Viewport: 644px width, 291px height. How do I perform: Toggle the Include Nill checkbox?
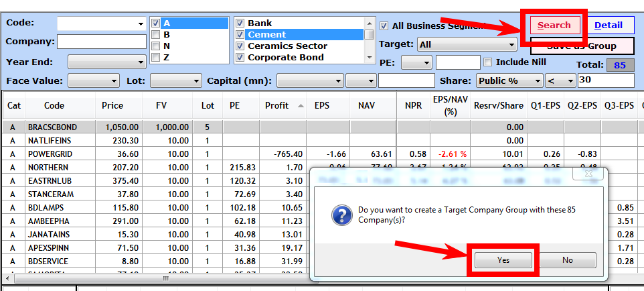[x=487, y=62]
